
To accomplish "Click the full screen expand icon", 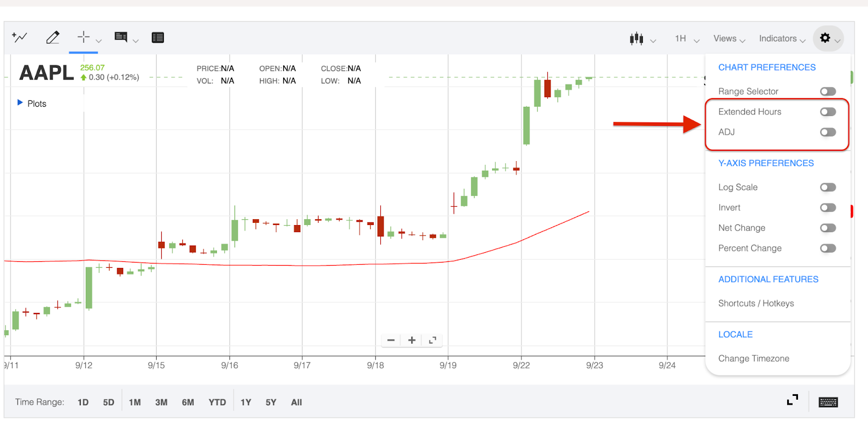I will pos(793,400).
